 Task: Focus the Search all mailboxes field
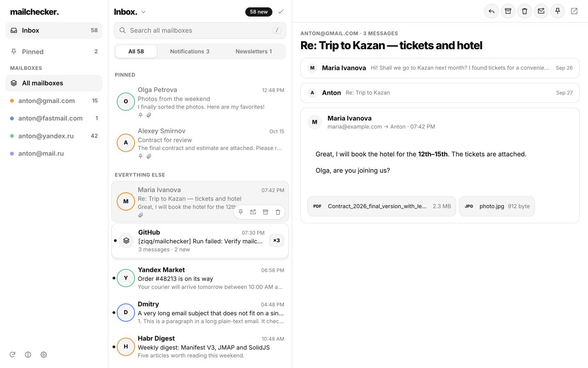click(200, 30)
